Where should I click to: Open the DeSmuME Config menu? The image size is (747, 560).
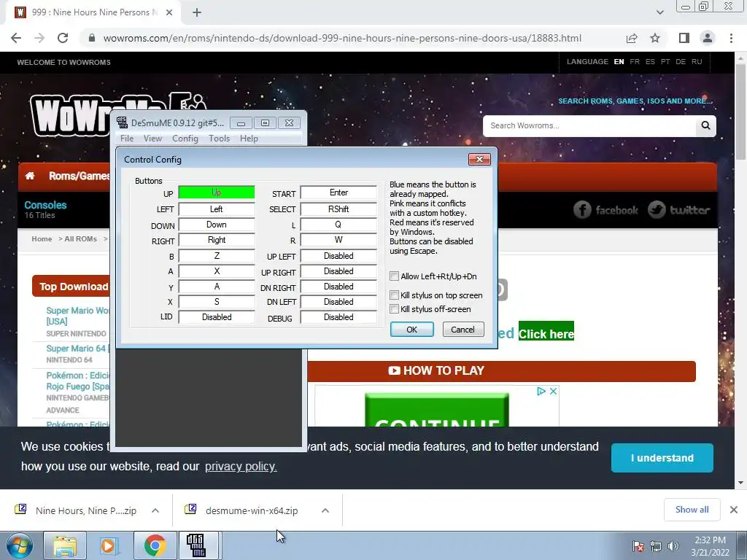pyautogui.click(x=185, y=139)
